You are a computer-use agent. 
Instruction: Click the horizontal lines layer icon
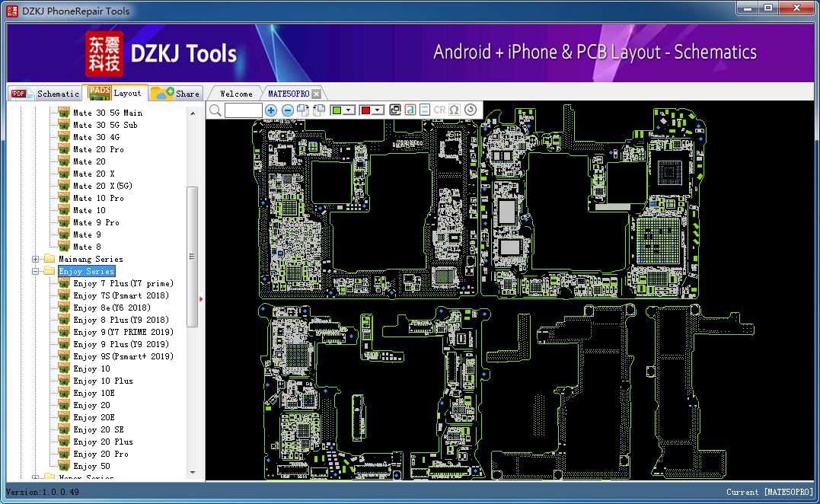(425, 110)
